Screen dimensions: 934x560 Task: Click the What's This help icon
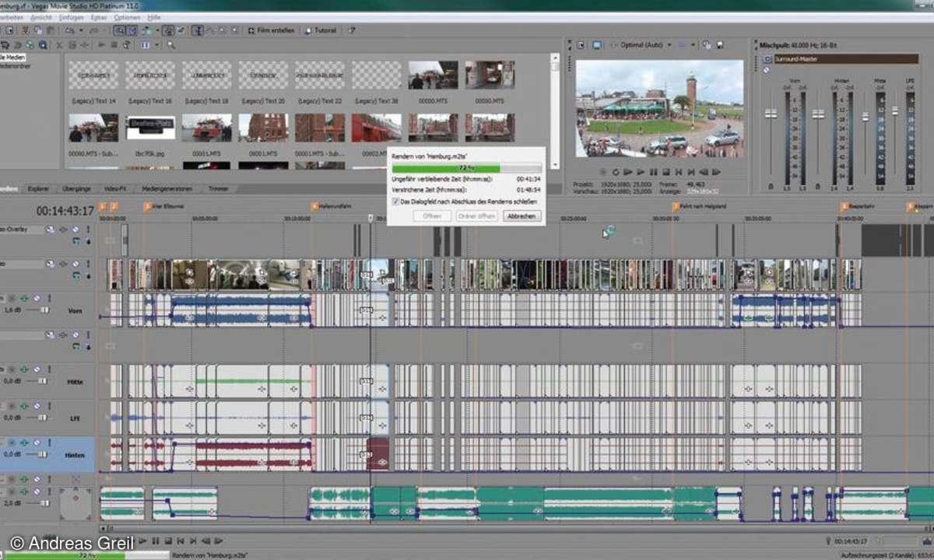[x=352, y=30]
